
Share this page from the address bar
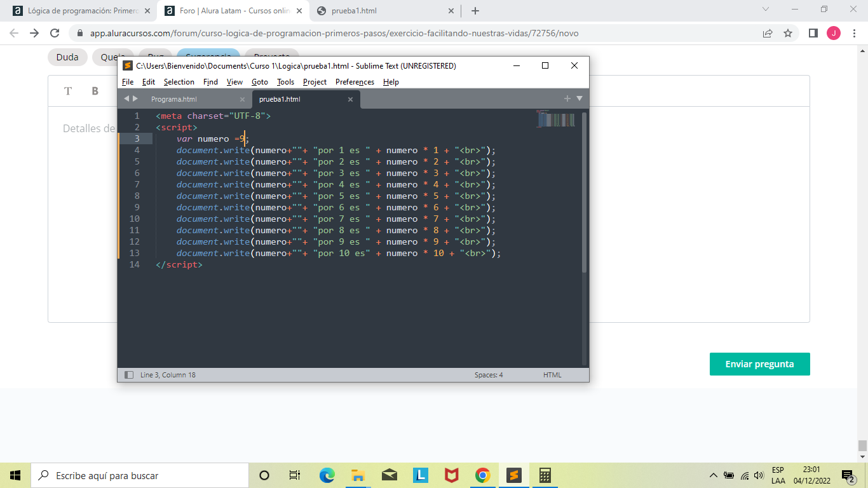tap(768, 33)
